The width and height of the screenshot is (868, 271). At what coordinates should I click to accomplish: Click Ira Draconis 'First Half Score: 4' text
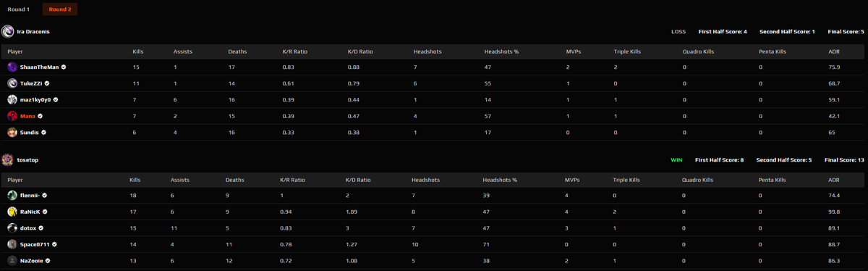723,32
